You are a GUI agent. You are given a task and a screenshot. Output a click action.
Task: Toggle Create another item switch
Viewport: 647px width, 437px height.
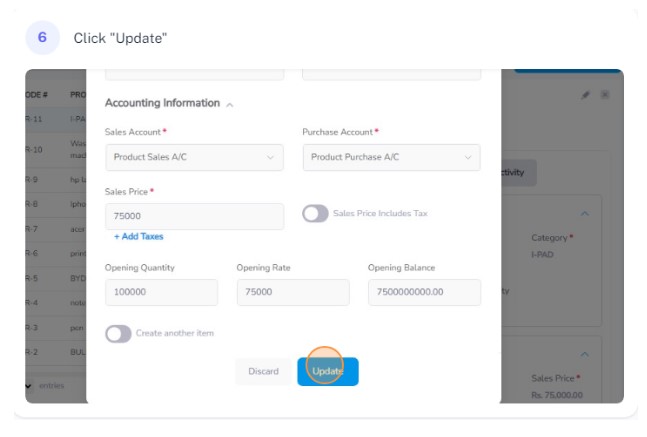[118, 334]
